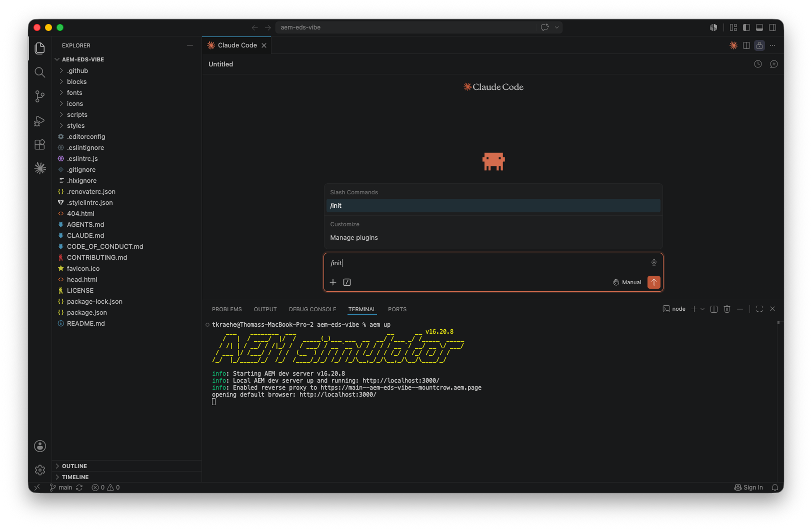
Task: Open Explorer Views and More Actions ellipsis
Action: pyautogui.click(x=190, y=45)
